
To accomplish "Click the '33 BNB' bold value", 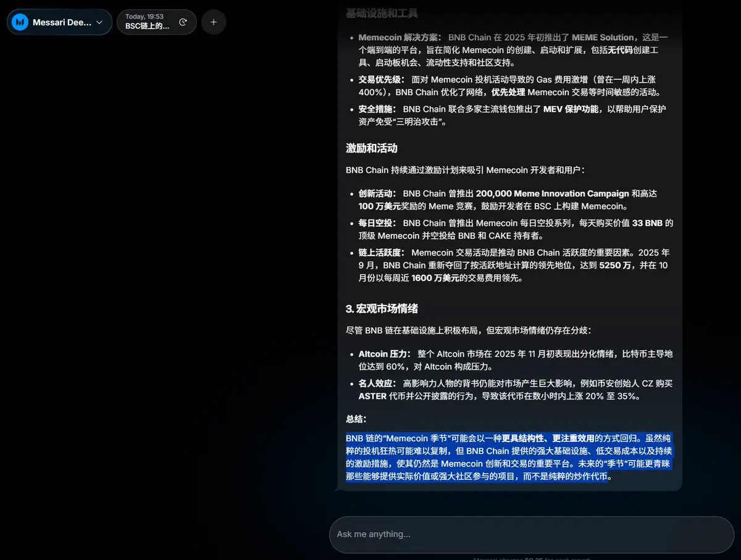I will (x=648, y=224).
